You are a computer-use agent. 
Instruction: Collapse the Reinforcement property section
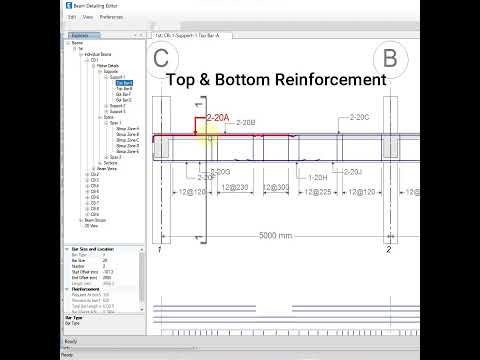pyautogui.click(x=67, y=289)
